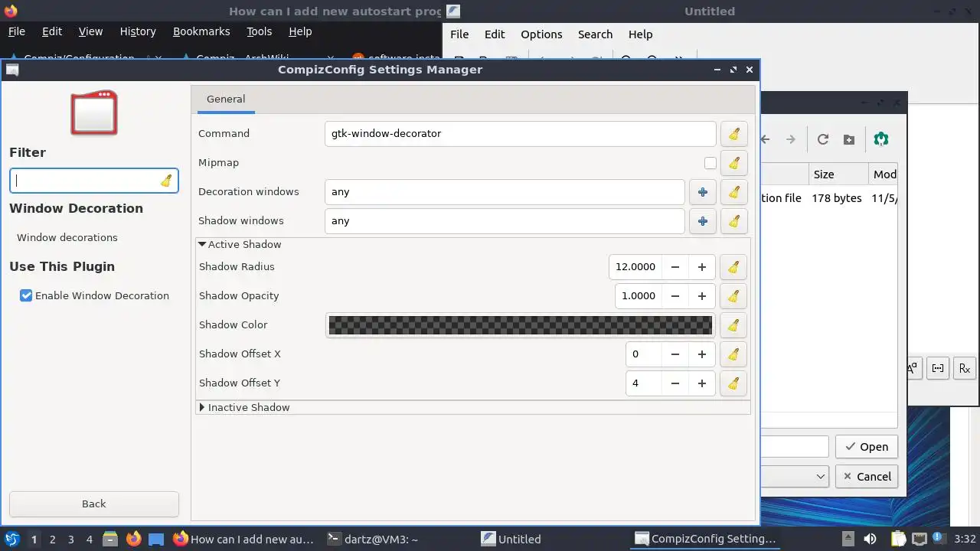Increase Shadow Offset X

tap(702, 354)
